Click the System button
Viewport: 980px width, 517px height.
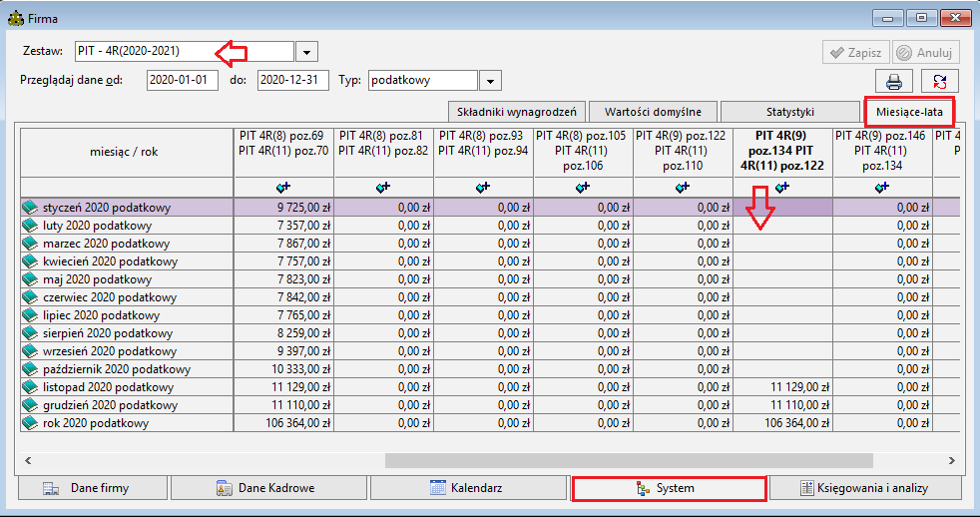(x=669, y=488)
